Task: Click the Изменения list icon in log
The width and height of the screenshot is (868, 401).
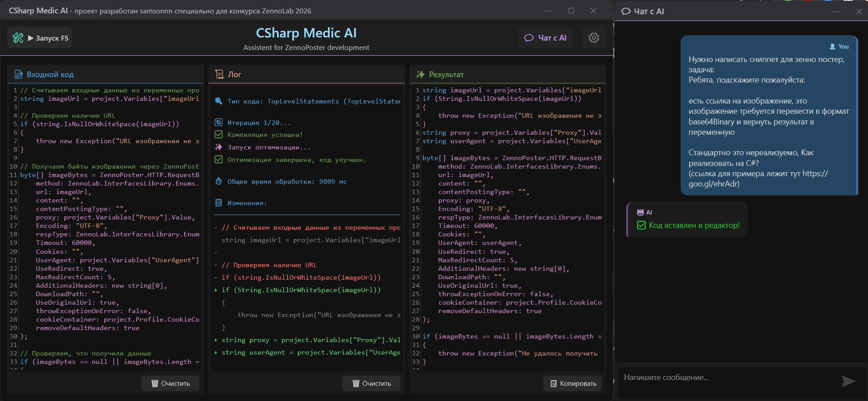Action: click(x=219, y=203)
